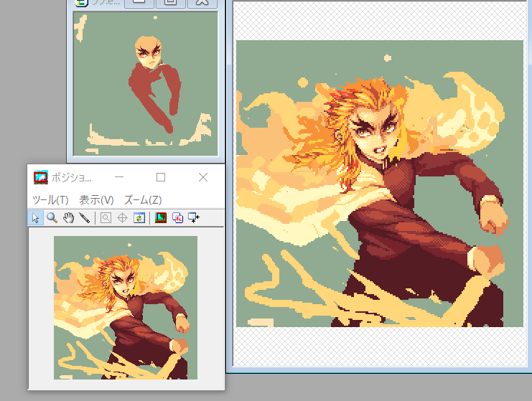Minimize the ポジショ... window
Screen dimensions: 532x401
[119, 177]
